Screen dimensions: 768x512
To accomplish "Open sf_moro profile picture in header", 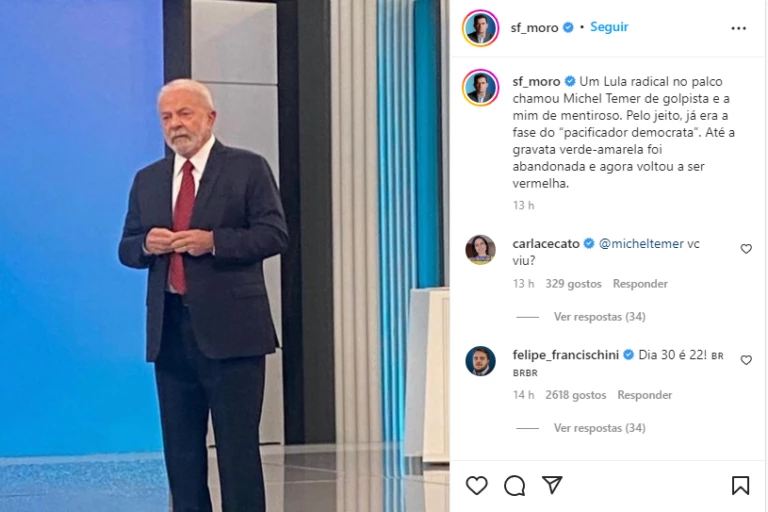I will 480,28.
